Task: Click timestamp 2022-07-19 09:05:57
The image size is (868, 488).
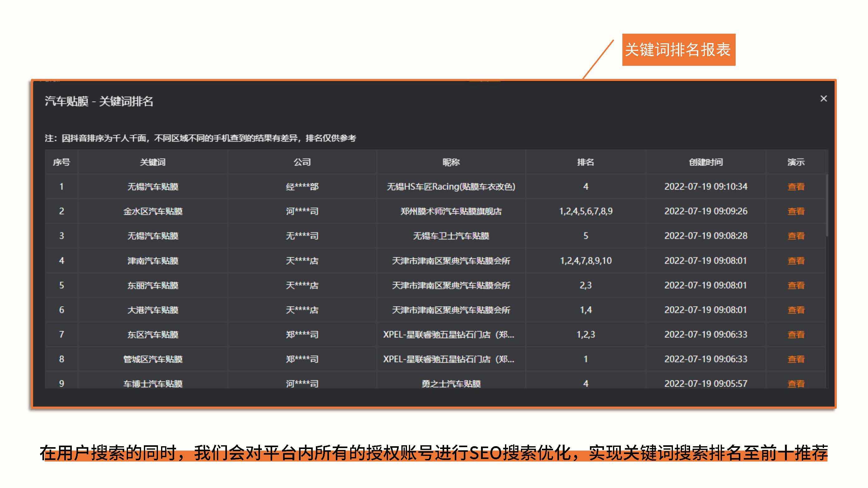Action: (706, 384)
